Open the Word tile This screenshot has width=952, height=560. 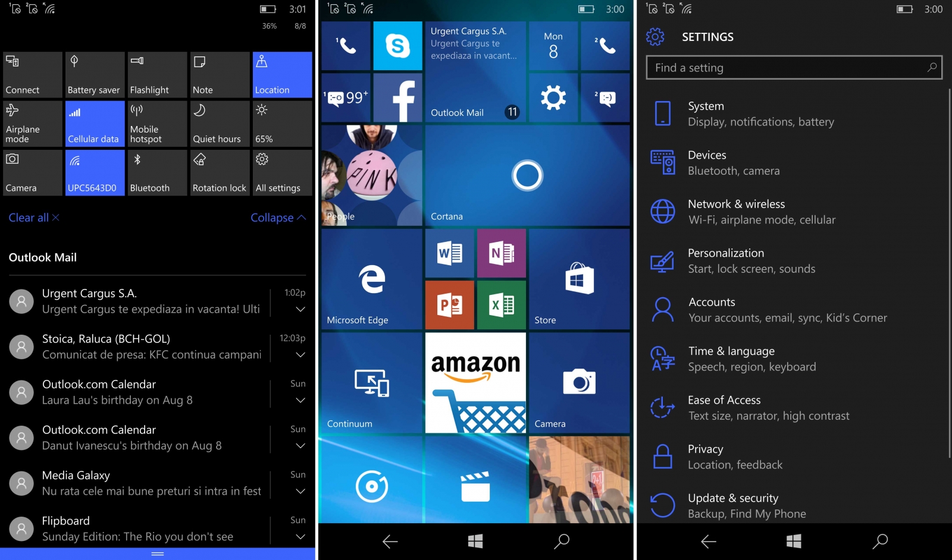pos(450,254)
